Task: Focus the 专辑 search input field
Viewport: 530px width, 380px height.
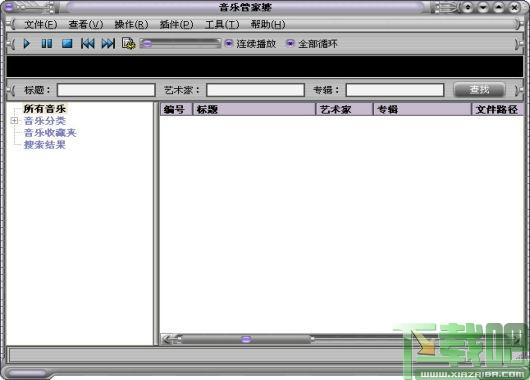Action: click(x=395, y=90)
